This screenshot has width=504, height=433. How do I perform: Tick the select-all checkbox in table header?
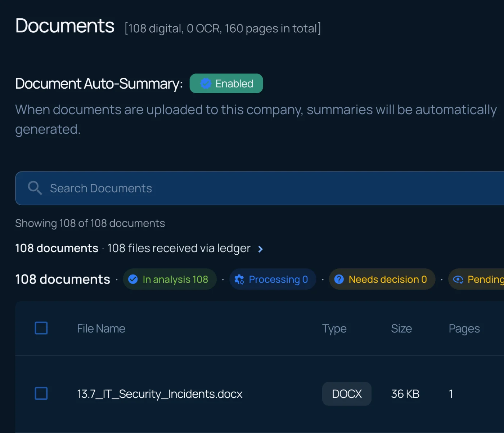pos(41,328)
